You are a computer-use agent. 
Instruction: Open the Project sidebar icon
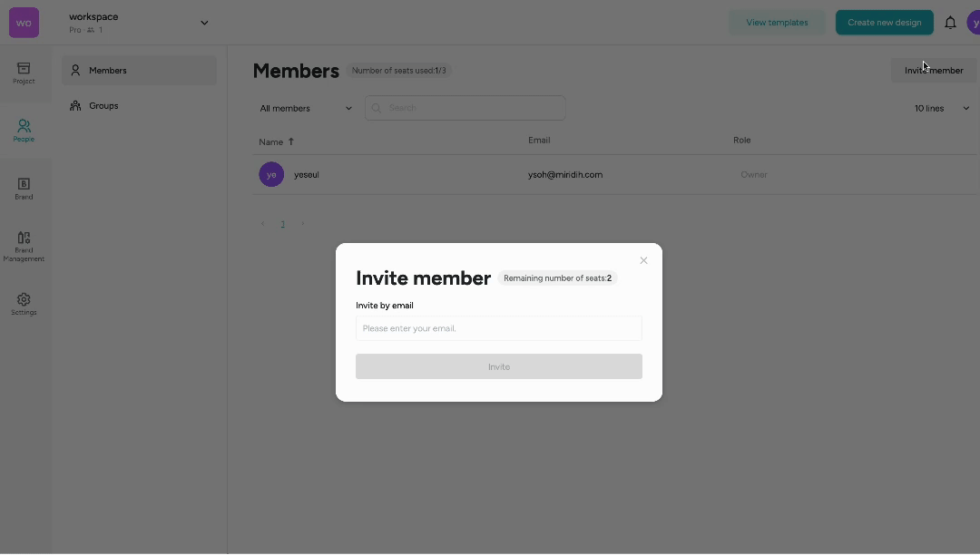(x=24, y=73)
